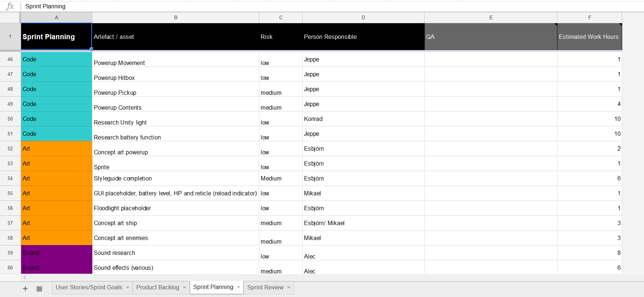Open User Stories/Sprint Goals tab dropdown arrow
The image size is (644, 297).
point(128,288)
